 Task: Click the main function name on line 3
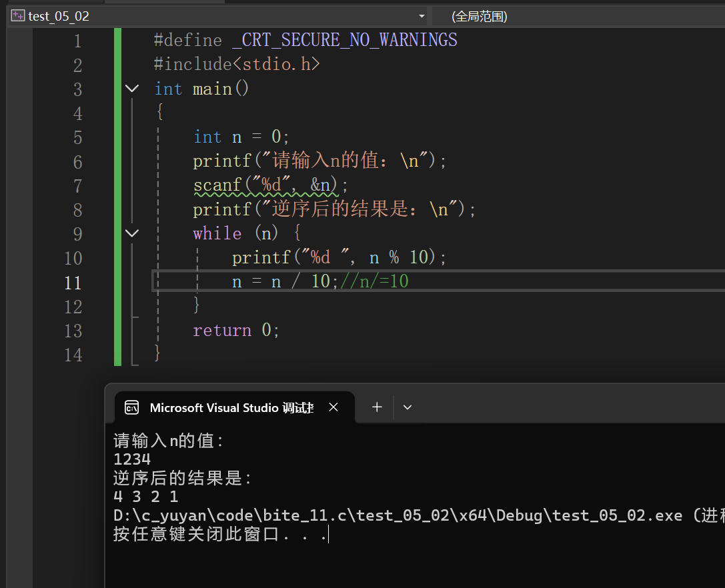point(212,88)
